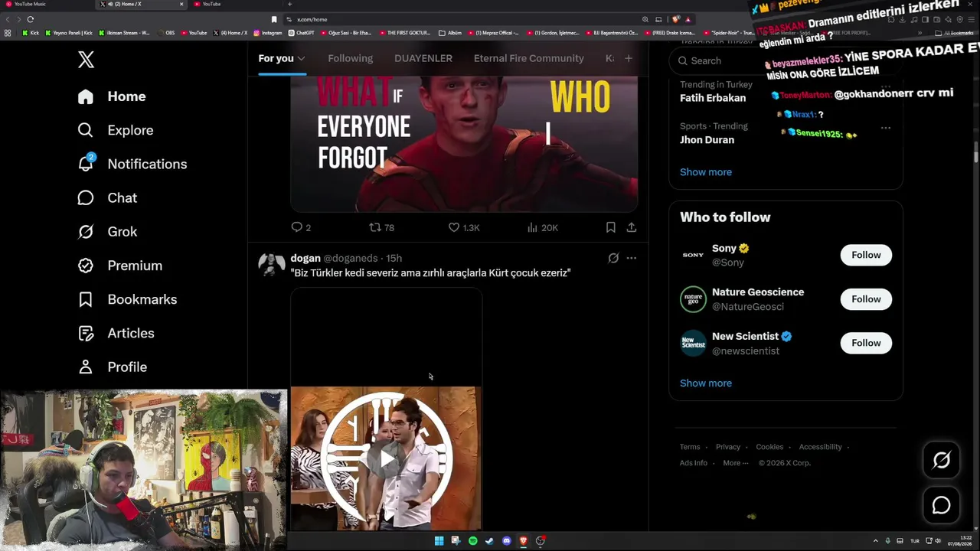Open Grok in the left sidebar
Image resolution: width=980 pixels, height=551 pixels.
107,231
